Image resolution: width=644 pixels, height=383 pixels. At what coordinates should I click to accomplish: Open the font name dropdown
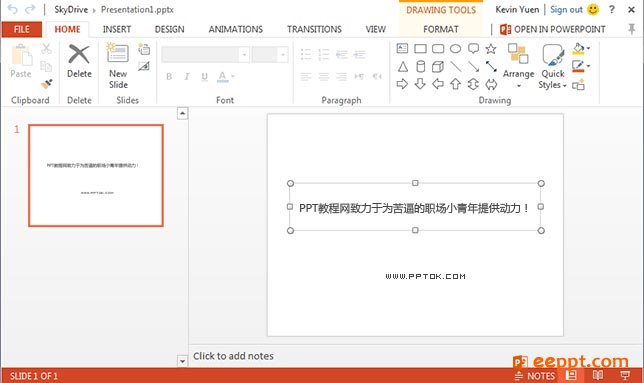click(x=244, y=55)
